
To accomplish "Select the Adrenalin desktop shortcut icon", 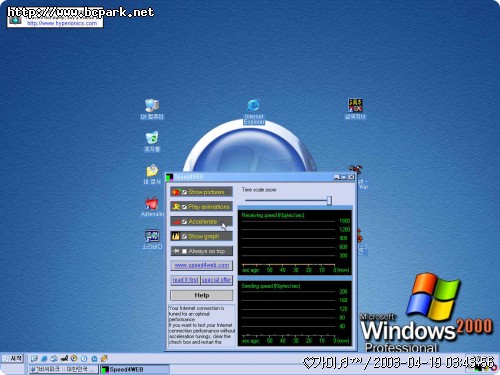I will pos(152,207).
